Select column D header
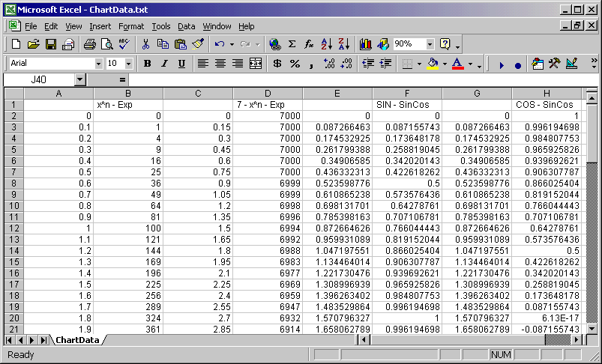602x364 pixels. (x=268, y=94)
